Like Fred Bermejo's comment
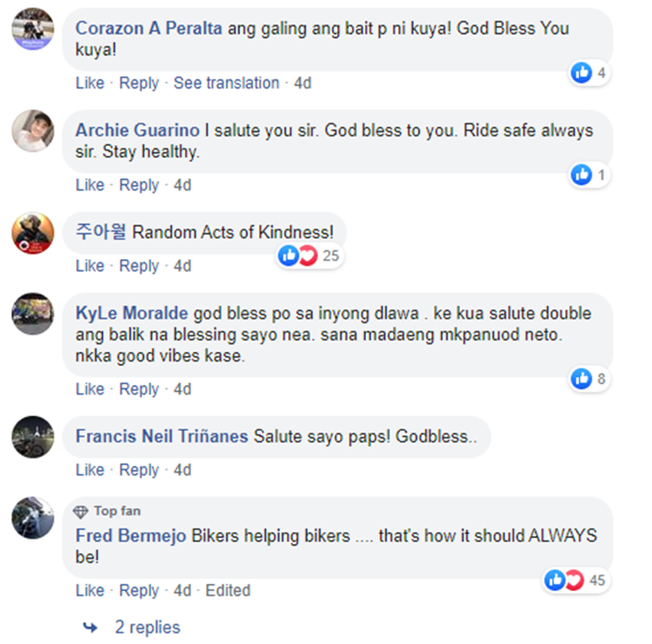 tap(90, 590)
